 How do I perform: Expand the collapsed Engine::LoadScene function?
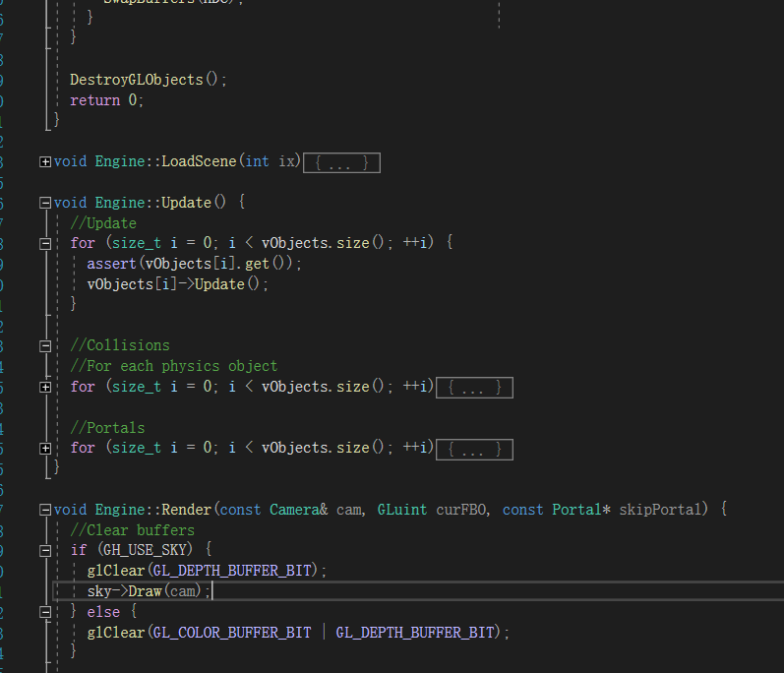pos(45,161)
